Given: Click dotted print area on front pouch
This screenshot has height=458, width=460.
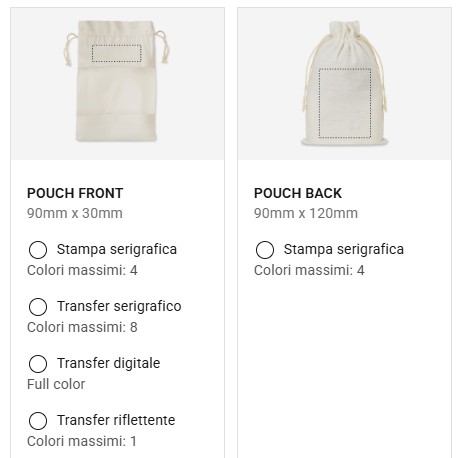Looking at the screenshot, I should coord(117,53).
